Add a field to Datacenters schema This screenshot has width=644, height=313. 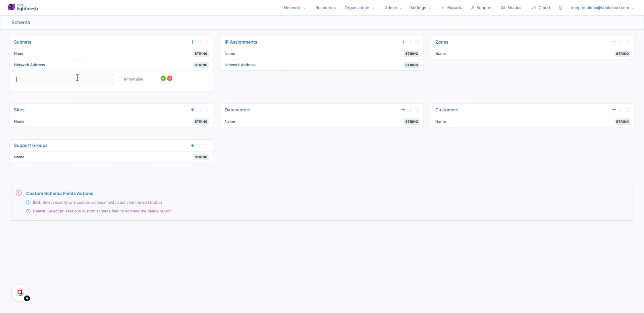(403, 110)
